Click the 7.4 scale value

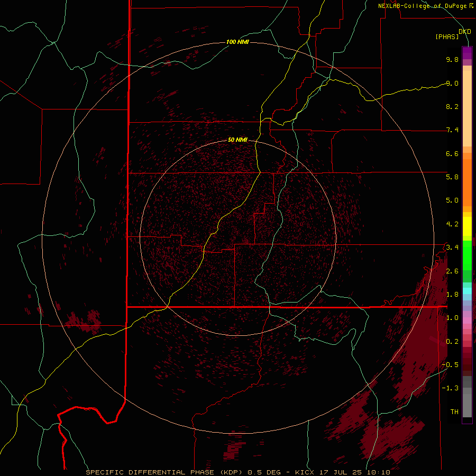coord(452,130)
